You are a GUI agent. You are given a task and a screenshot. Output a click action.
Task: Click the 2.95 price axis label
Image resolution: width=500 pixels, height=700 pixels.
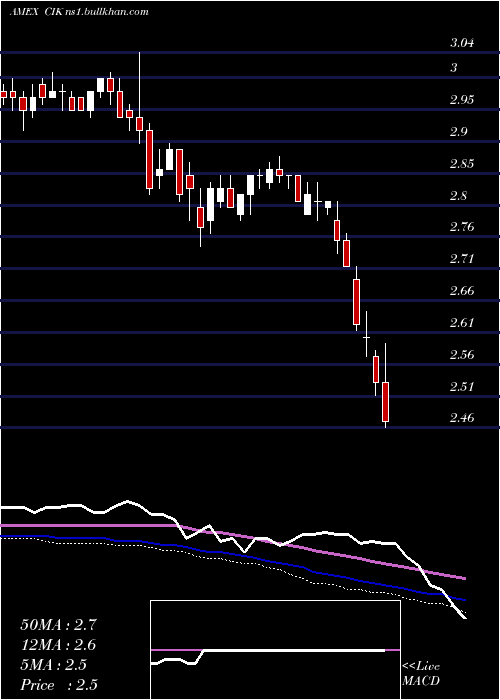(x=462, y=100)
